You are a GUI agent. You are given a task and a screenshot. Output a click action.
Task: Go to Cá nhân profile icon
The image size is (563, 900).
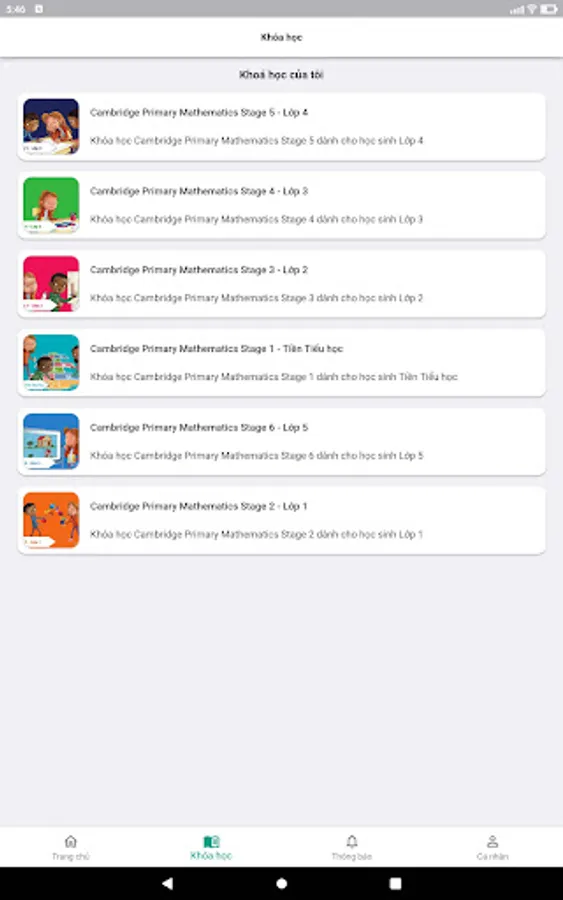coord(492,841)
